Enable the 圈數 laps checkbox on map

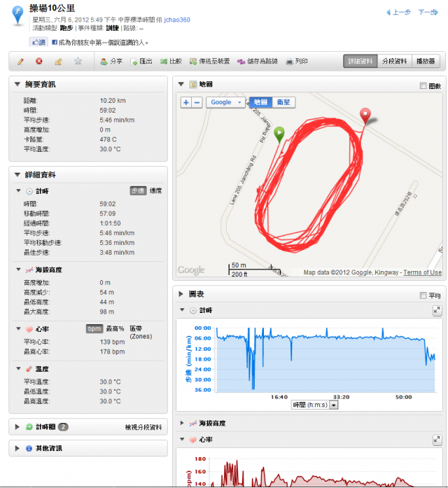(423, 85)
